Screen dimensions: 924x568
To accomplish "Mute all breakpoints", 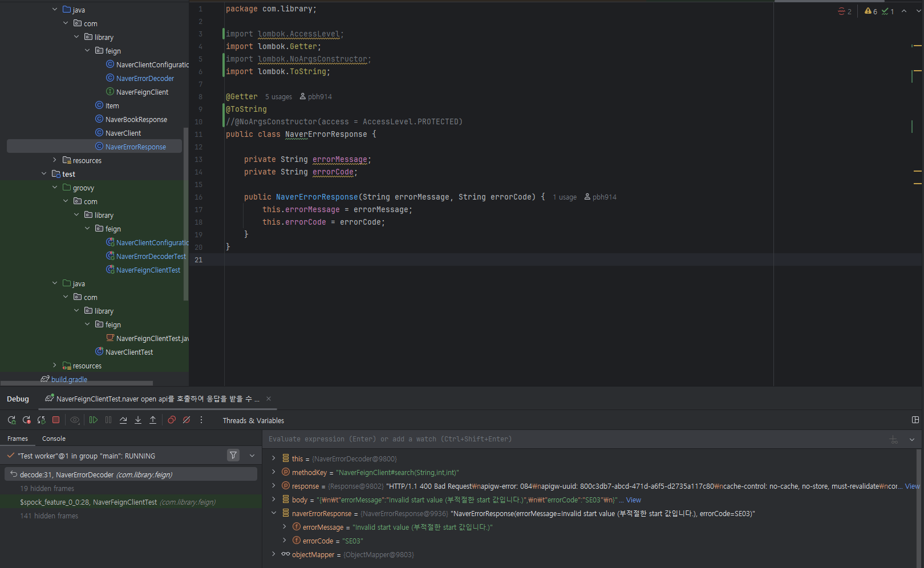I will [187, 420].
